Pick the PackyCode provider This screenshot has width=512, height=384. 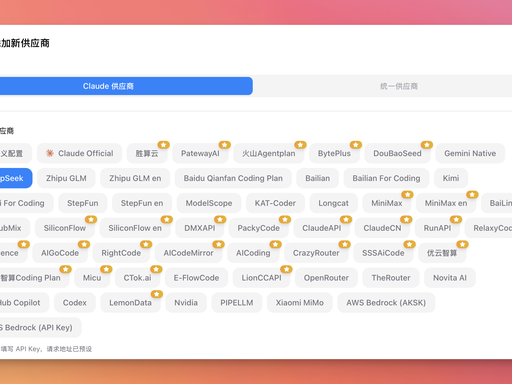[x=259, y=228]
